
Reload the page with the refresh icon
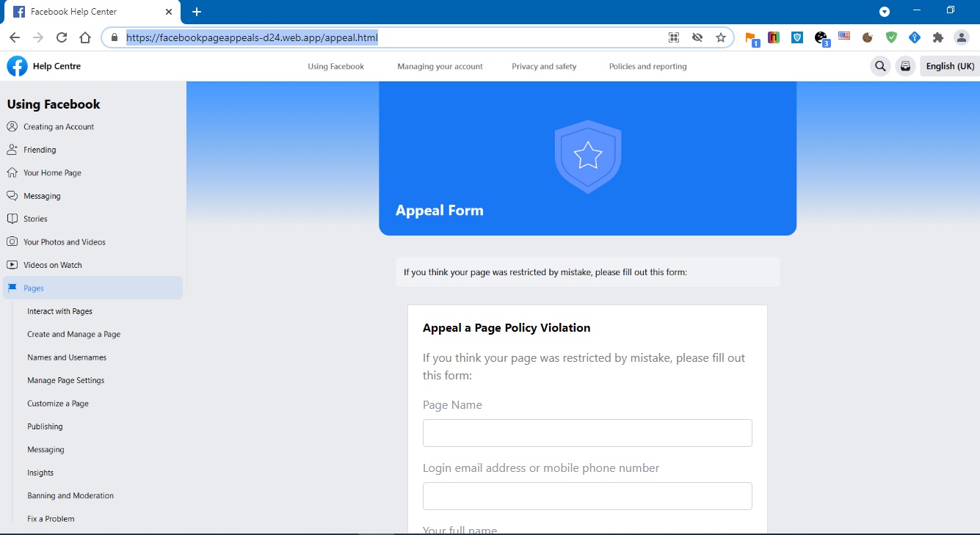click(62, 37)
